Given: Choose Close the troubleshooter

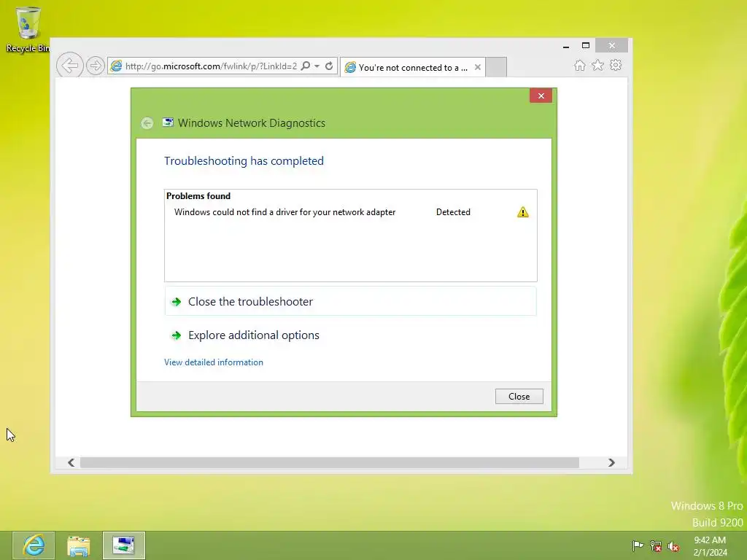Looking at the screenshot, I should tap(351, 301).
